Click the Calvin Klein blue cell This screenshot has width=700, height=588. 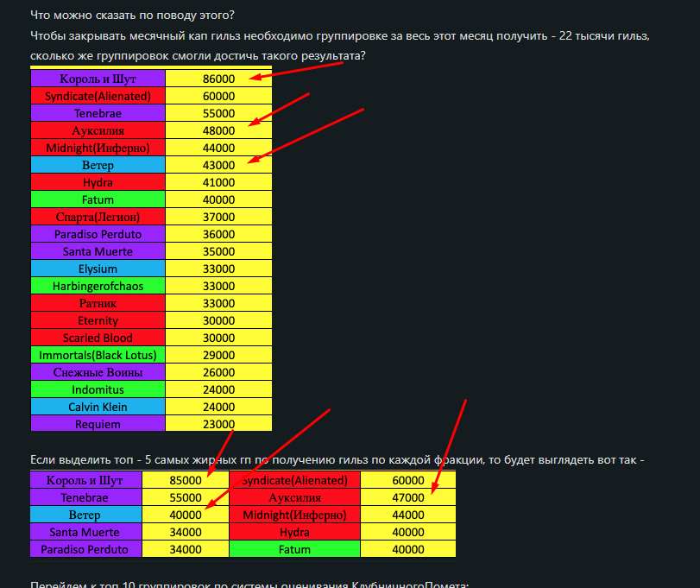[x=98, y=407]
